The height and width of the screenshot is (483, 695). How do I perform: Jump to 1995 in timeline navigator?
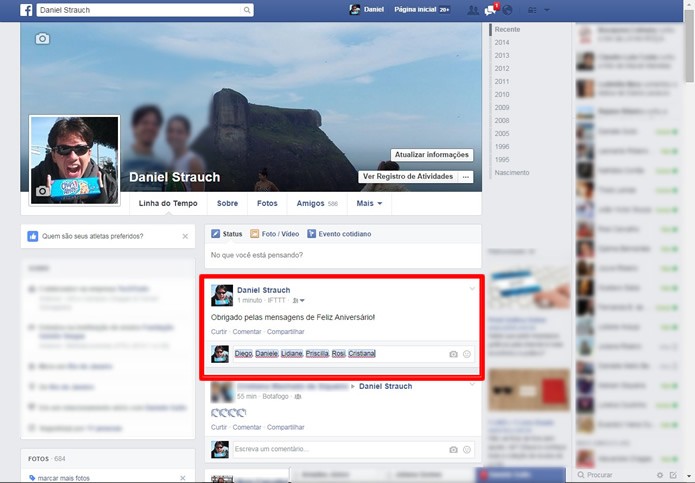502,160
